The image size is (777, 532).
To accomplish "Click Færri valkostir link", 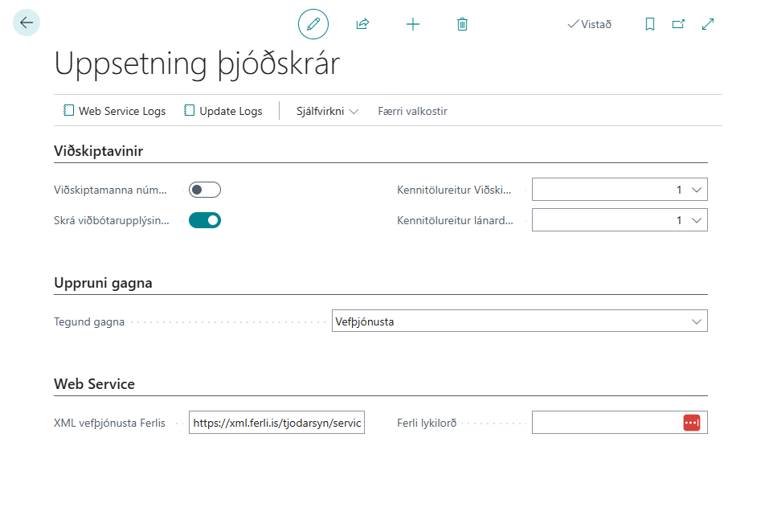I will coord(412,111).
